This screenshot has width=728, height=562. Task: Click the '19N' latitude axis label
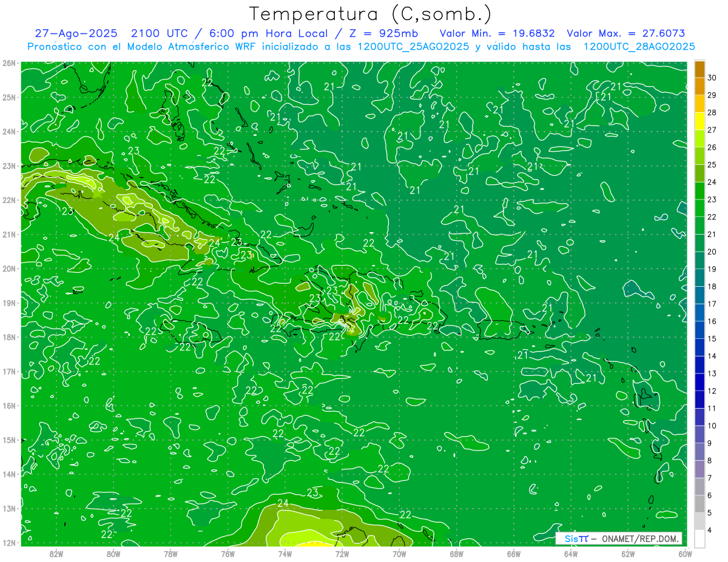[8, 303]
